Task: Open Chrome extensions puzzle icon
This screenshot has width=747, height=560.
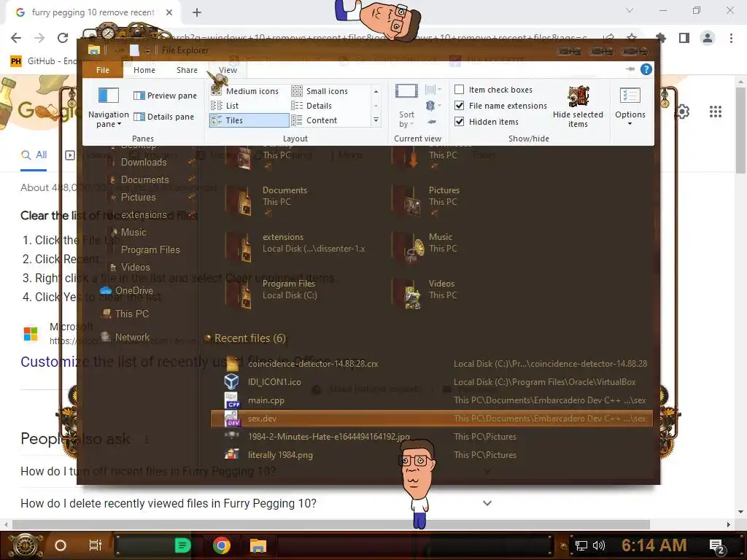Action: (661, 38)
